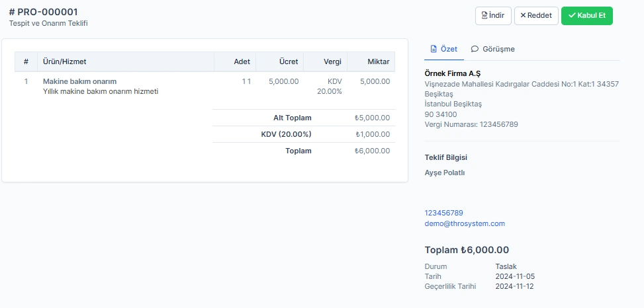Screen dimensions: 644x308
Task: Select the Adet column header
Action: (x=235, y=61)
